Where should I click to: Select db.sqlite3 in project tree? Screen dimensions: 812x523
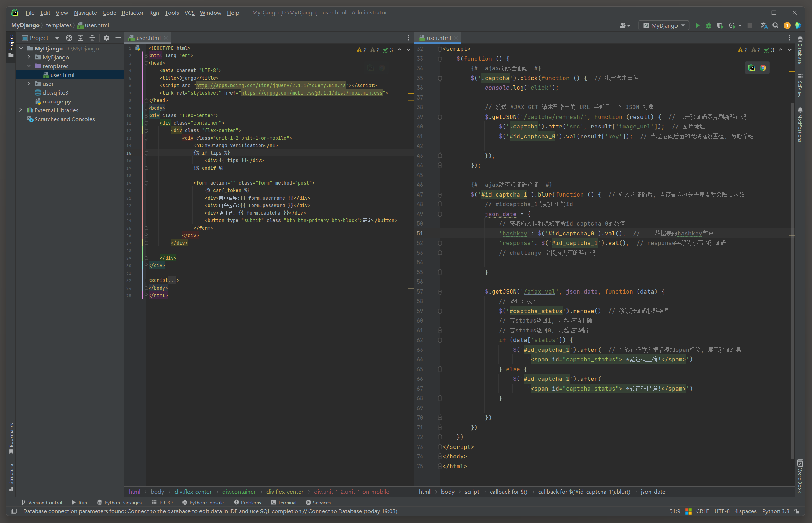click(x=55, y=92)
